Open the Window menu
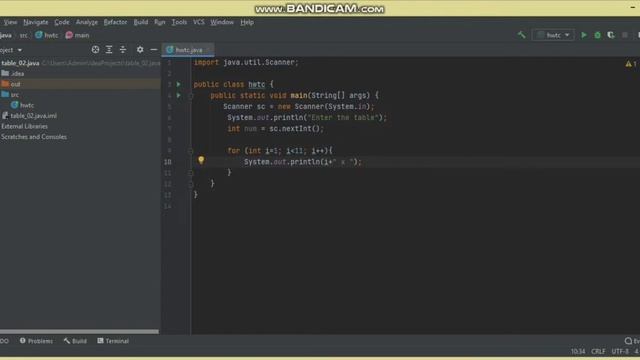This screenshot has width=640, height=360. point(222,22)
